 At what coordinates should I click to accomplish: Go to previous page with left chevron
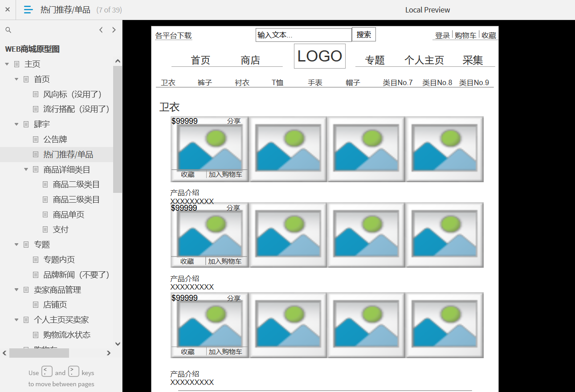pyautogui.click(x=101, y=30)
